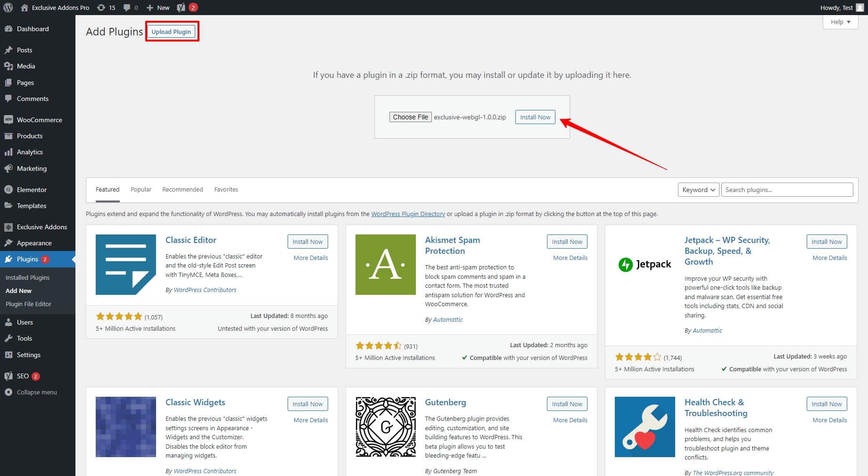
Task: Open the WordPress Plugin Directory link
Action: [x=408, y=214]
